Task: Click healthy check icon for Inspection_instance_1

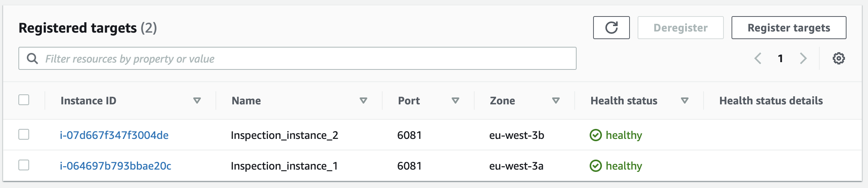Action: coord(595,166)
